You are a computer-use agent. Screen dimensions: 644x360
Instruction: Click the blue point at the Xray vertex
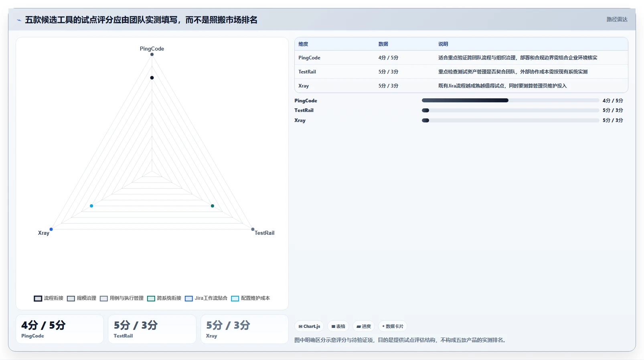coord(51,229)
